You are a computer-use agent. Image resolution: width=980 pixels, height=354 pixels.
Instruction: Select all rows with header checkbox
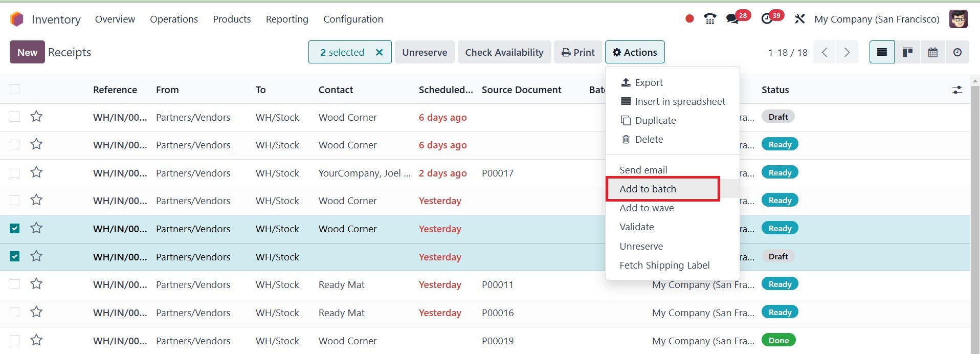click(15, 90)
